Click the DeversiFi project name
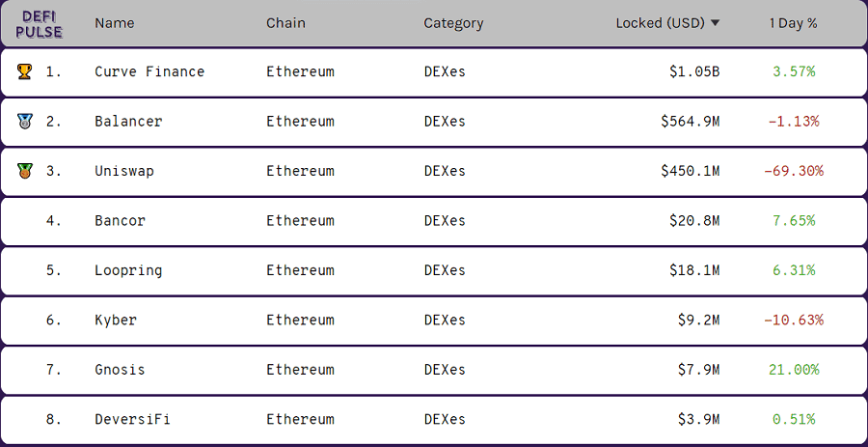 click(x=133, y=419)
